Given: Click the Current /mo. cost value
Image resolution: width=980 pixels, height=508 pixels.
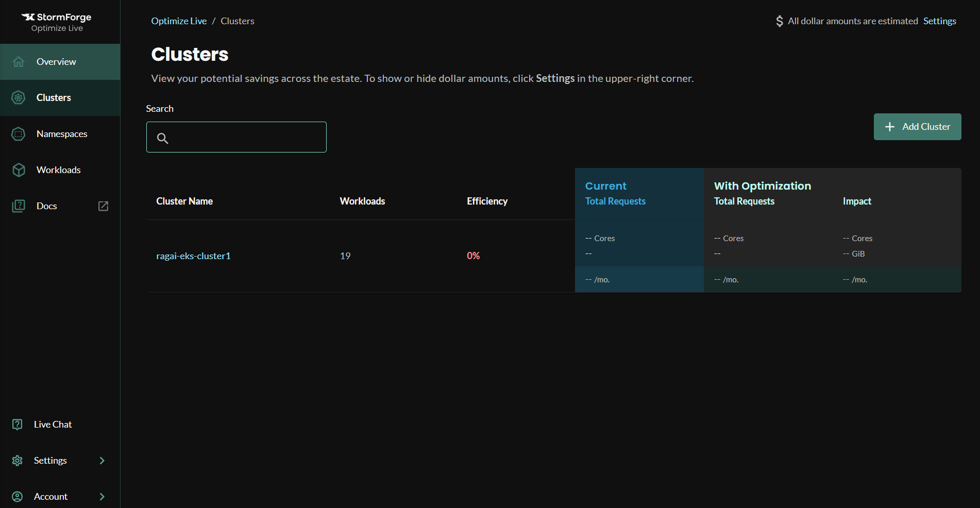Looking at the screenshot, I should (597, 280).
